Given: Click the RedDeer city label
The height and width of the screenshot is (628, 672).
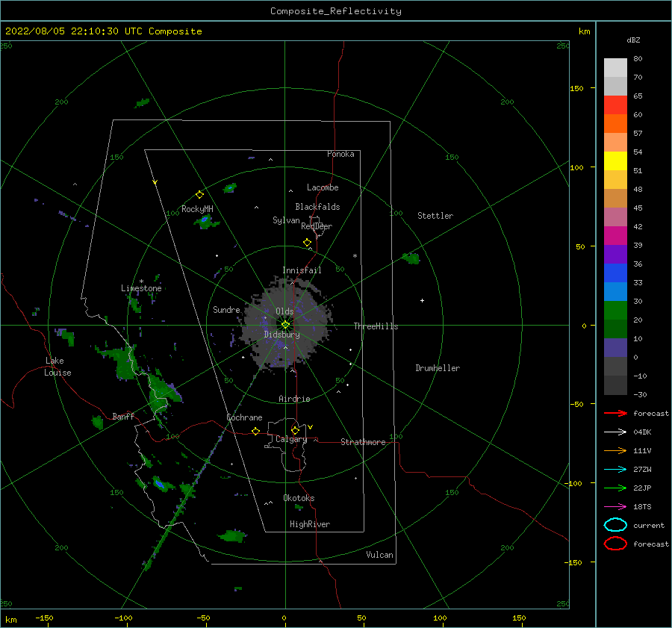Looking at the screenshot, I should pos(317,226).
